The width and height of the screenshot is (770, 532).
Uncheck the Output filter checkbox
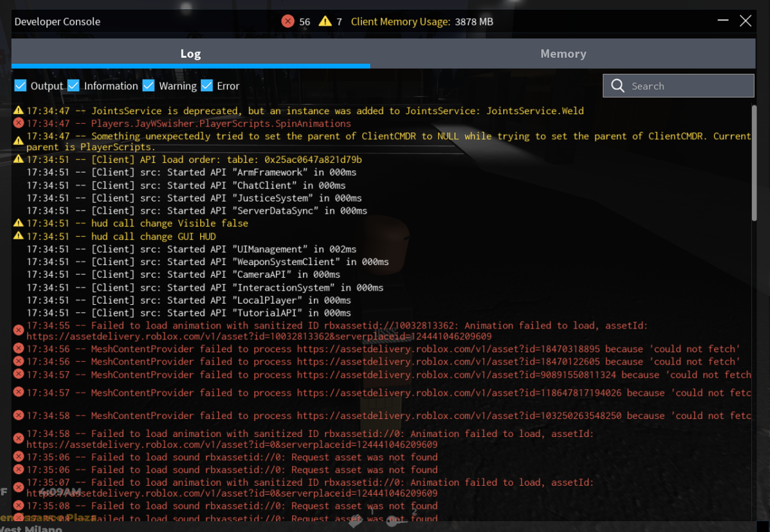coord(21,85)
